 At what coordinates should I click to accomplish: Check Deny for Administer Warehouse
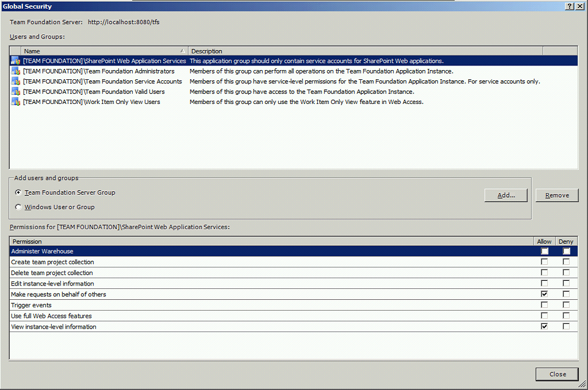click(x=566, y=251)
